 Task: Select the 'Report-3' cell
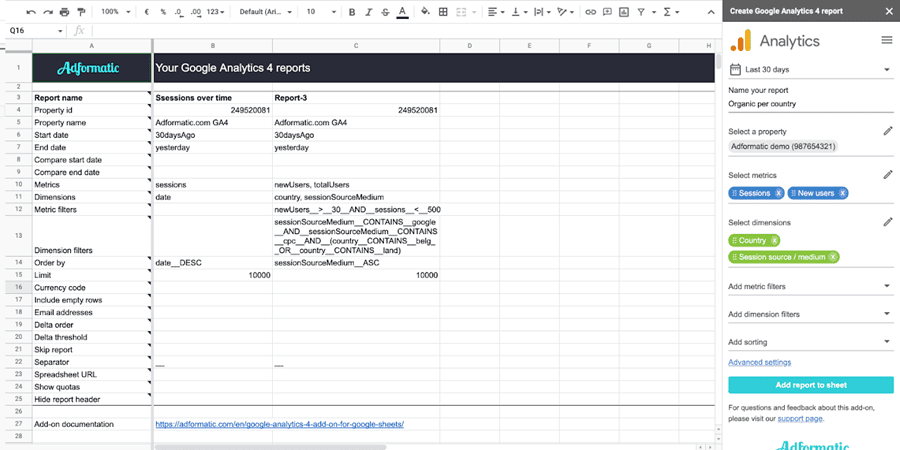356,98
